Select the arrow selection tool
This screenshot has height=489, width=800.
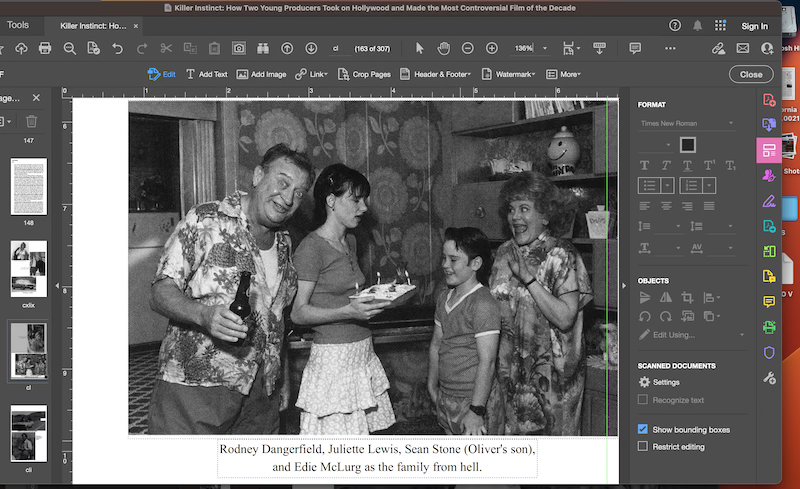[x=419, y=48]
